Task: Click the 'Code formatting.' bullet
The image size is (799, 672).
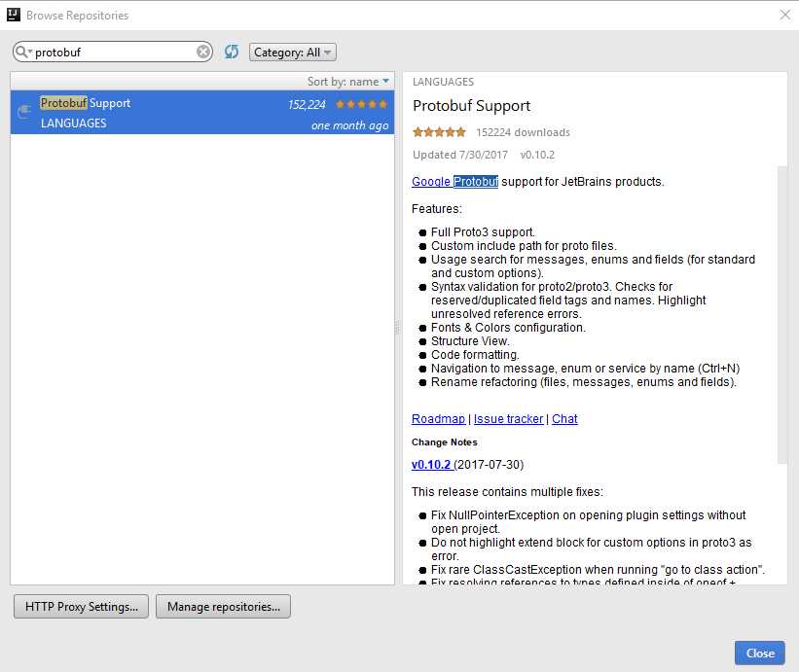Action: click(x=475, y=355)
